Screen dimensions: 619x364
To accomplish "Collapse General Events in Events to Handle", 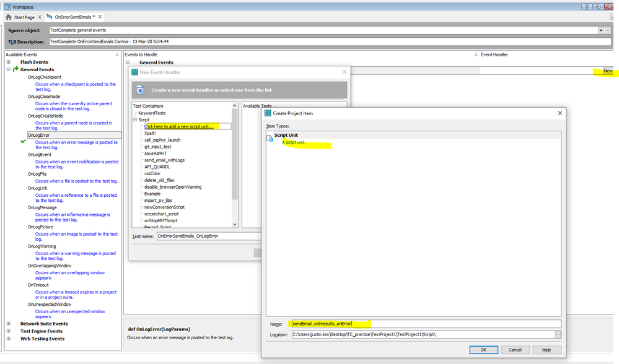I will [128, 63].
